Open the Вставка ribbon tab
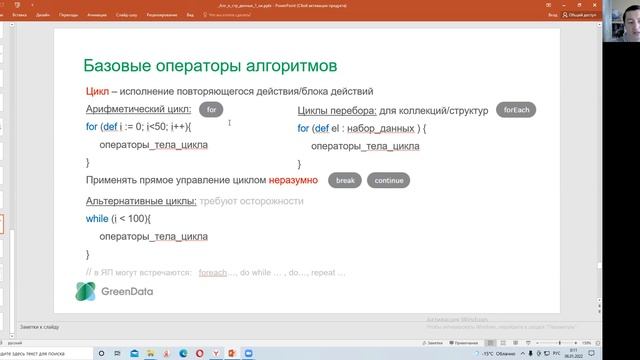The width and height of the screenshot is (640, 360). tap(19, 15)
